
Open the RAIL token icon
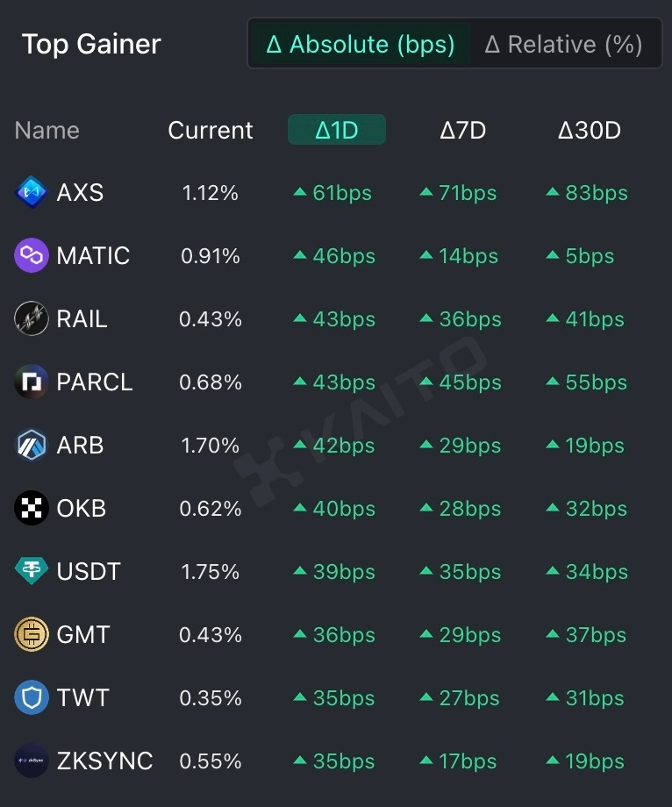pyautogui.click(x=32, y=318)
